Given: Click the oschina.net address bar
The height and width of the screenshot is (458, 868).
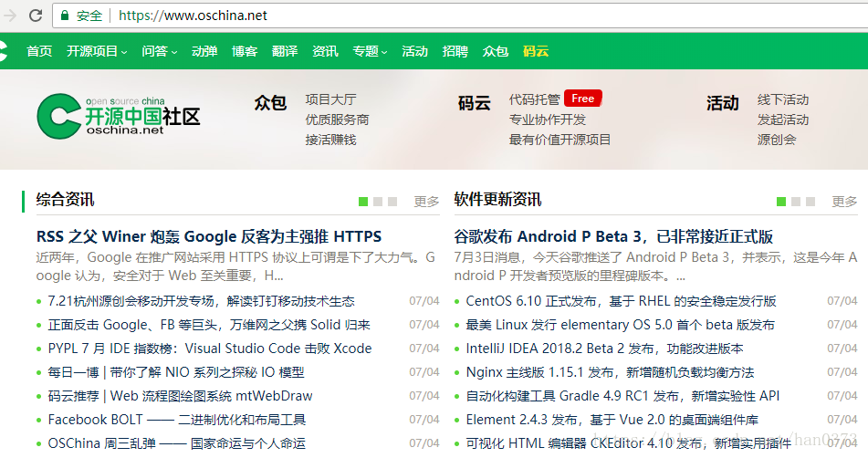Looking at the screenshot, I should (460, 16).
